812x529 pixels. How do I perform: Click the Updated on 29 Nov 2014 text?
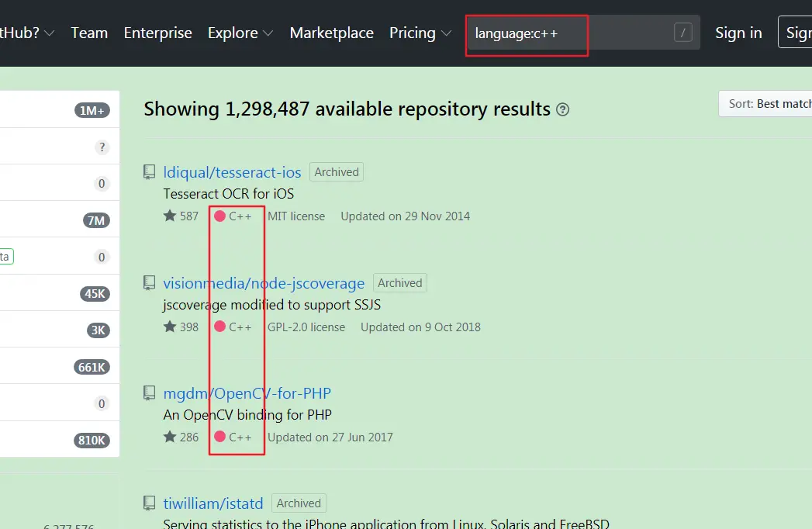click(x=405, y=216)
